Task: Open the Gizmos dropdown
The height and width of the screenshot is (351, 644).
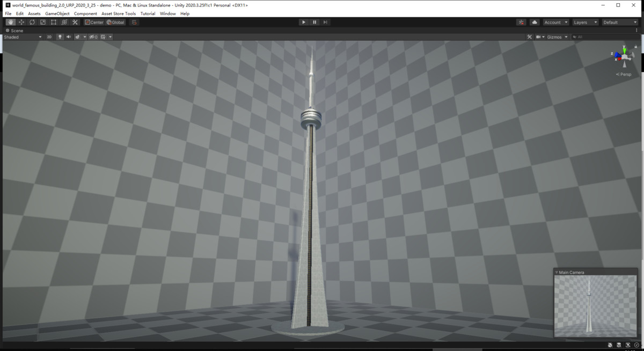Action: click(x=557, y=36)
